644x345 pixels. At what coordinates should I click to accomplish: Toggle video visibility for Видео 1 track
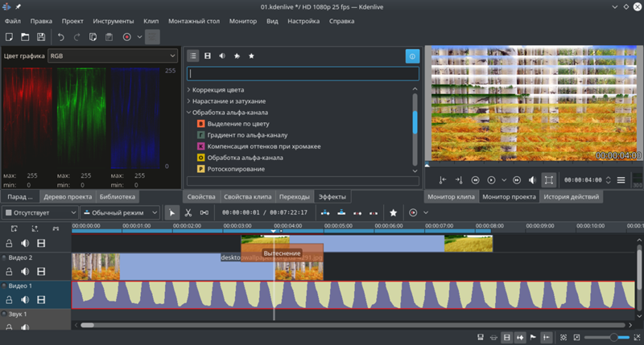coord(42,299)
